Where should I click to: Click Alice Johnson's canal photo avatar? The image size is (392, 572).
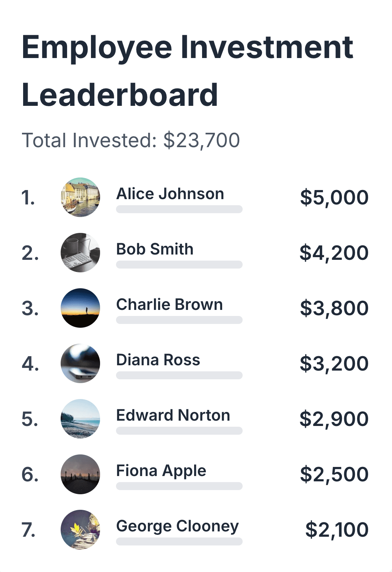80,197
